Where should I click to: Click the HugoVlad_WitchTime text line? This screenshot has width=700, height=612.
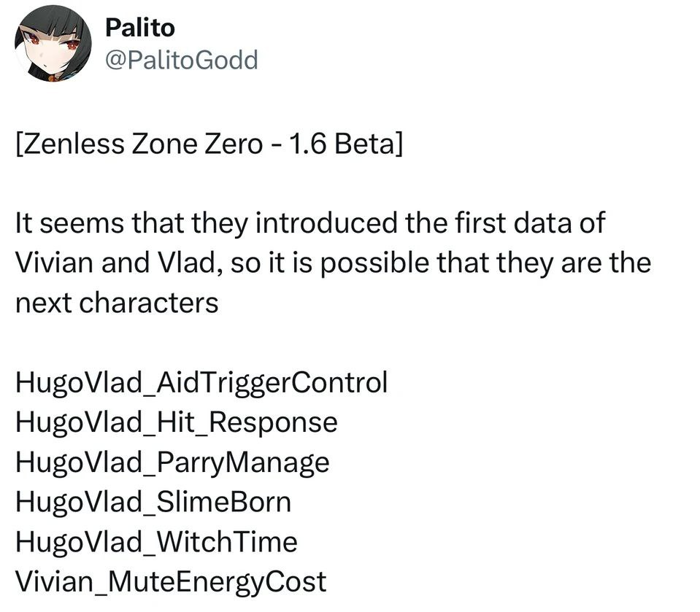[x=156, y=541]
